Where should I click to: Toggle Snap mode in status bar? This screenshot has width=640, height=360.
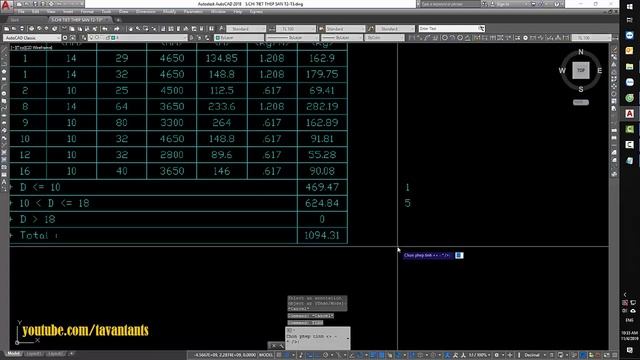pos(287,355)
